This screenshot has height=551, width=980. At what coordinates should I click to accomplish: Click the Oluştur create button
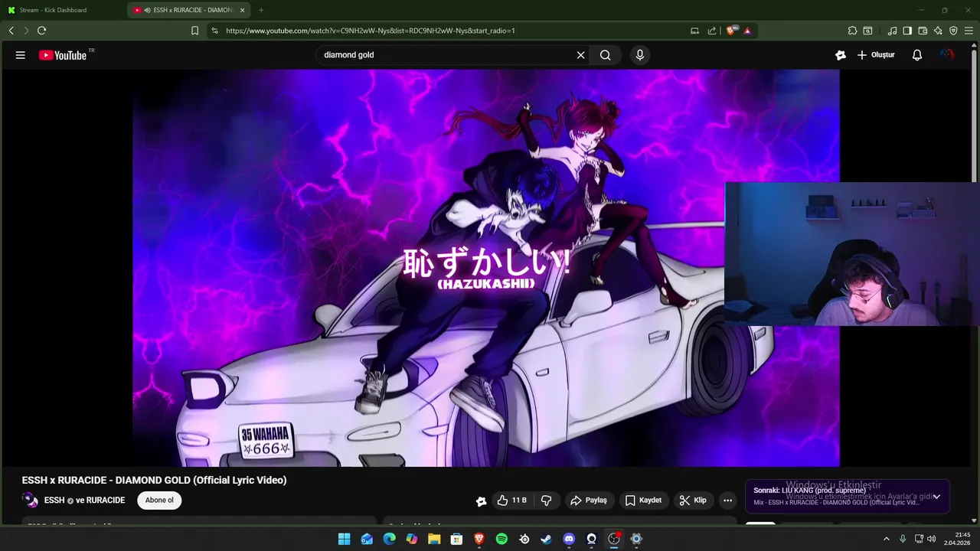[876, 55]
